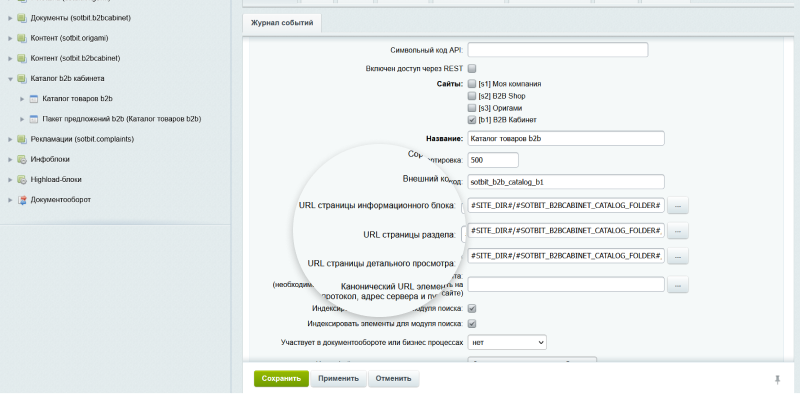Click the Документы (sotbit.b2bcabinet) folder icon

(x=21, y=18)
